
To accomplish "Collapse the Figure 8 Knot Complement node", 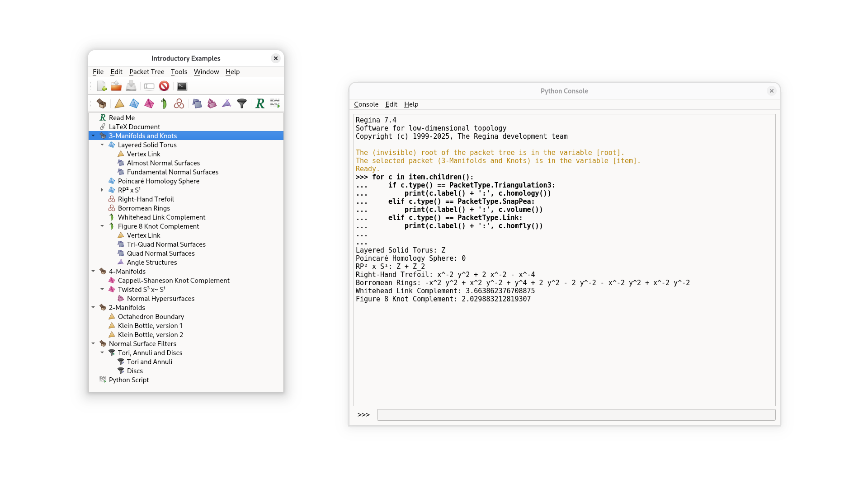I will coord(102,226).
